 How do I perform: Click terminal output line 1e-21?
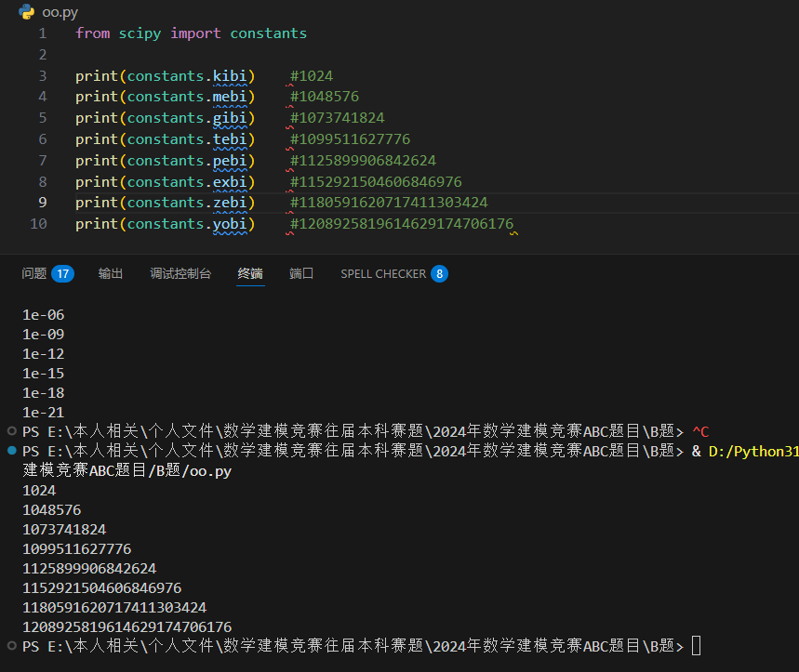coord(44,413)
